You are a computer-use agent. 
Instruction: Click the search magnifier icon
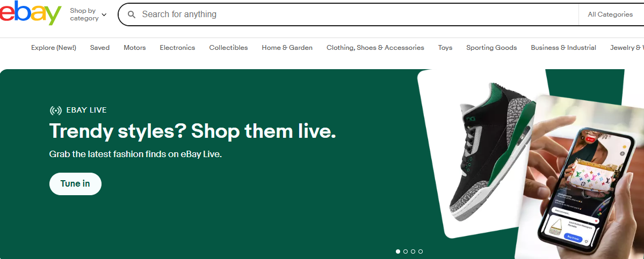coord(132,14)
